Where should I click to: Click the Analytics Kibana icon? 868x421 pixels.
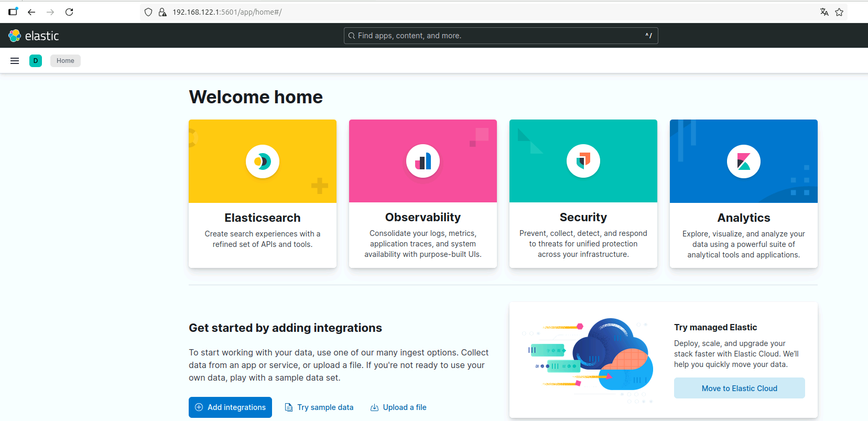pos(744,161)
